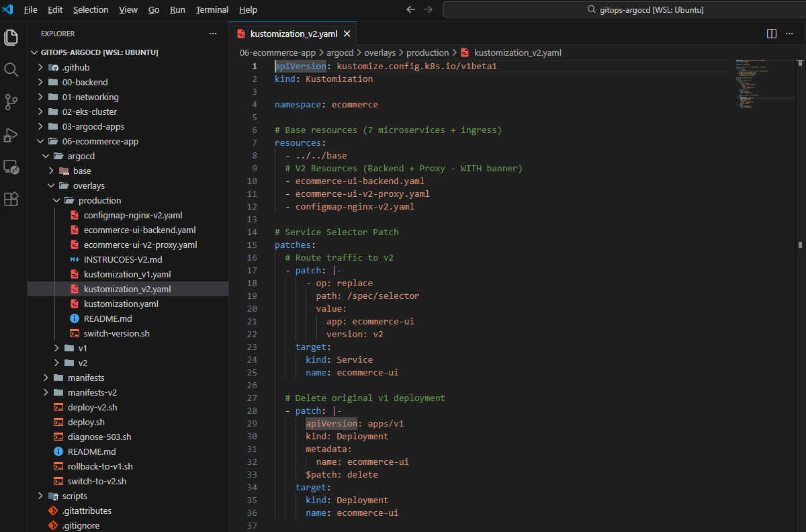
Task: Click the overlays breadcrumb segment
Action: tap(380, 52)
